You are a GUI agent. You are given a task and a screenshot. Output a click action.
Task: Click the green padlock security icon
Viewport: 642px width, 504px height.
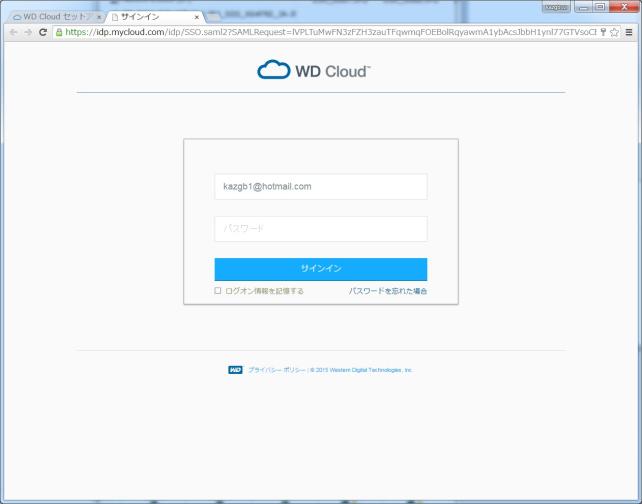click(x=59, y=32)
